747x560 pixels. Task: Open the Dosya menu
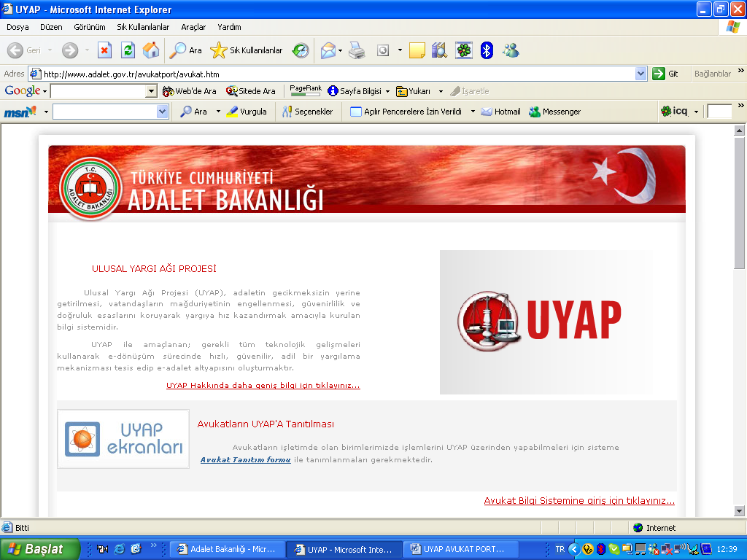pos(18,27)
